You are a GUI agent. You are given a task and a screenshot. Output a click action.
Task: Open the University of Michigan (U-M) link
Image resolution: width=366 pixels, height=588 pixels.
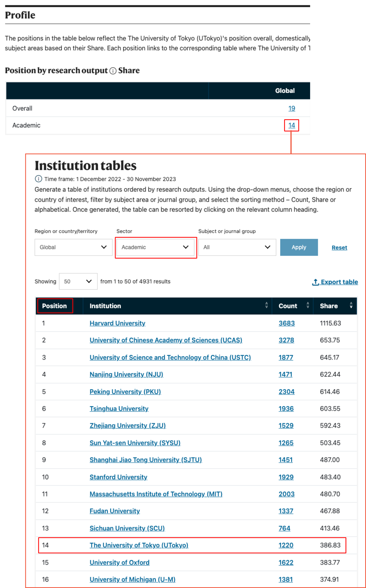(132, 580)
